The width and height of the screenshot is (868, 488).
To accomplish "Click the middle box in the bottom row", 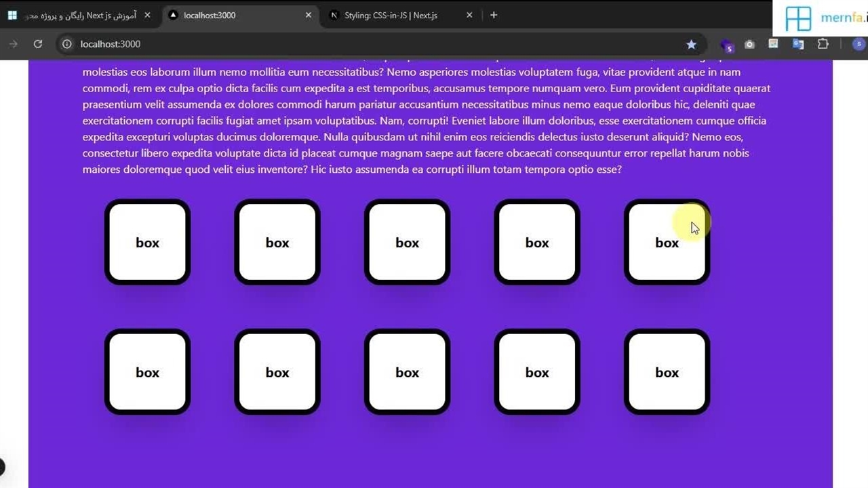I will point(407,371).
